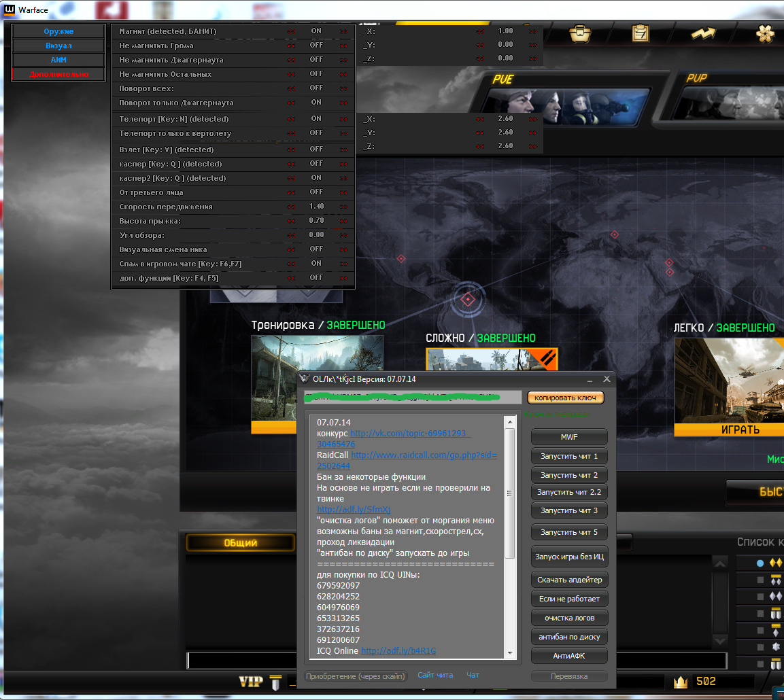Click 'Запустить чит 2.2' button
This screenshot has width=784, height=700.
pyautogui.click(x=569, y=491)
